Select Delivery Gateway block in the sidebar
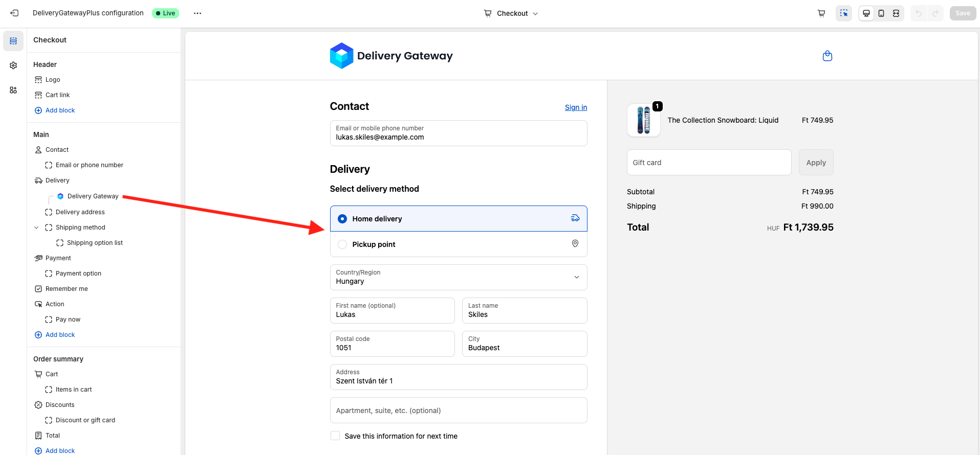Viewport: 980px width, 455px height. tap(93, 196)
